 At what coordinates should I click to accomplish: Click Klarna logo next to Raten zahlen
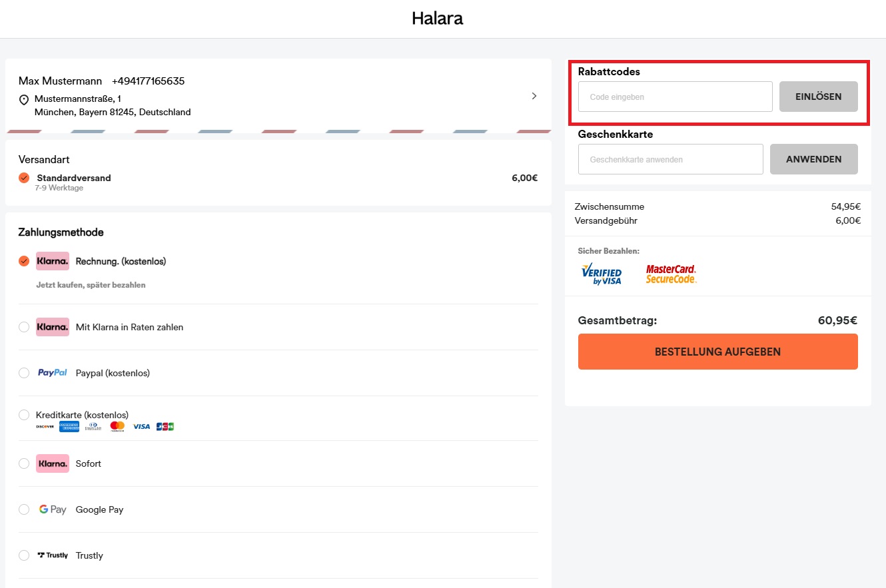click(53, 327)
